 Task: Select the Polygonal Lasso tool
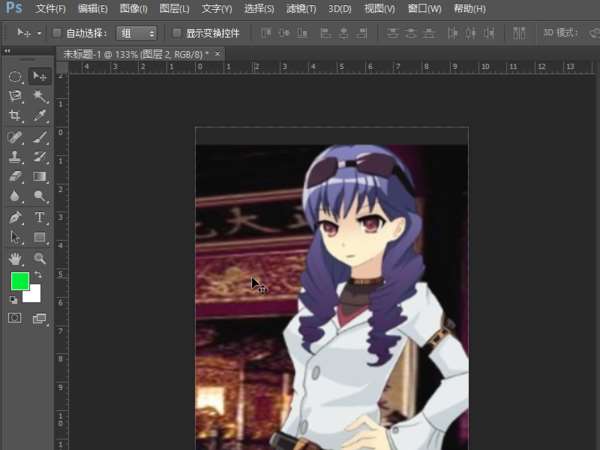[15, 96]
